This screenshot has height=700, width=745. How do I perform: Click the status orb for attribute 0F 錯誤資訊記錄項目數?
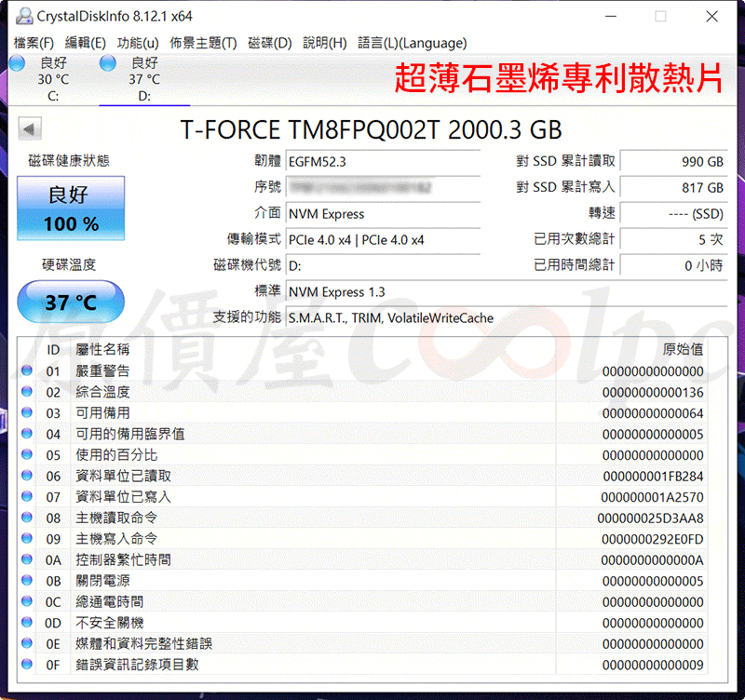[27, 664]
